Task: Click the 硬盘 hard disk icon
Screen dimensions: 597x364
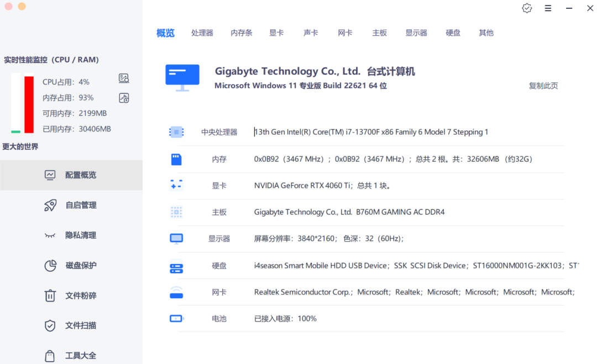Action: [176, 266]
